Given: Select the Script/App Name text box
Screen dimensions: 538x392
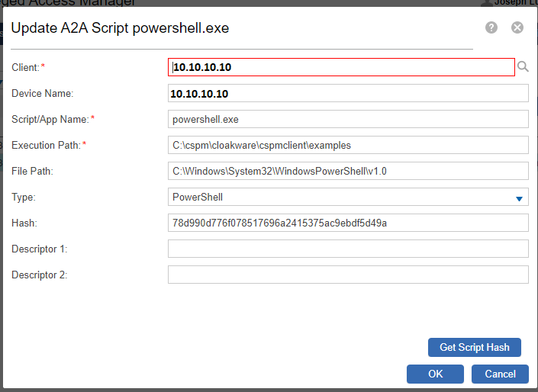Looking at the screenshot, I should point(348,119).
